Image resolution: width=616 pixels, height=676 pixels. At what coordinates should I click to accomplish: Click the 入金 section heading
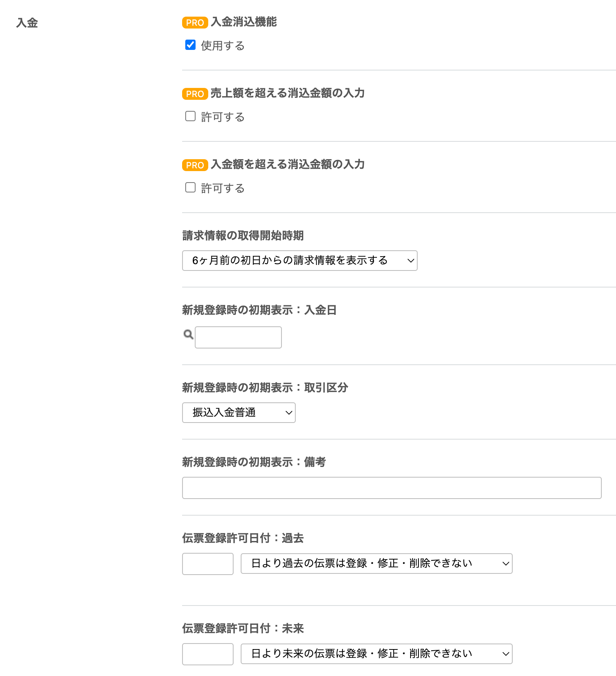pos(27,23)
